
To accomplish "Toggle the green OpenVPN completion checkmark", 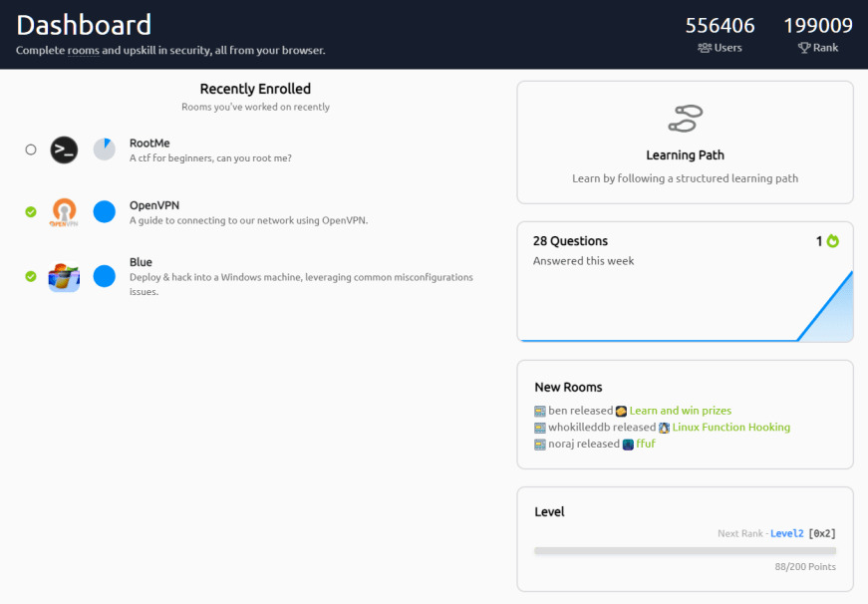I will tap(31, 212).
